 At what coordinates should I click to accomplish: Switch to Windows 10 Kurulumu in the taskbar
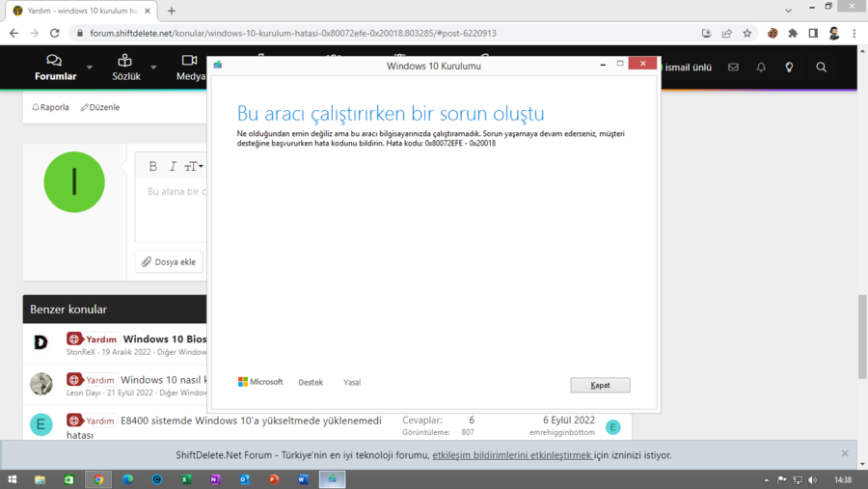(332, 479)
